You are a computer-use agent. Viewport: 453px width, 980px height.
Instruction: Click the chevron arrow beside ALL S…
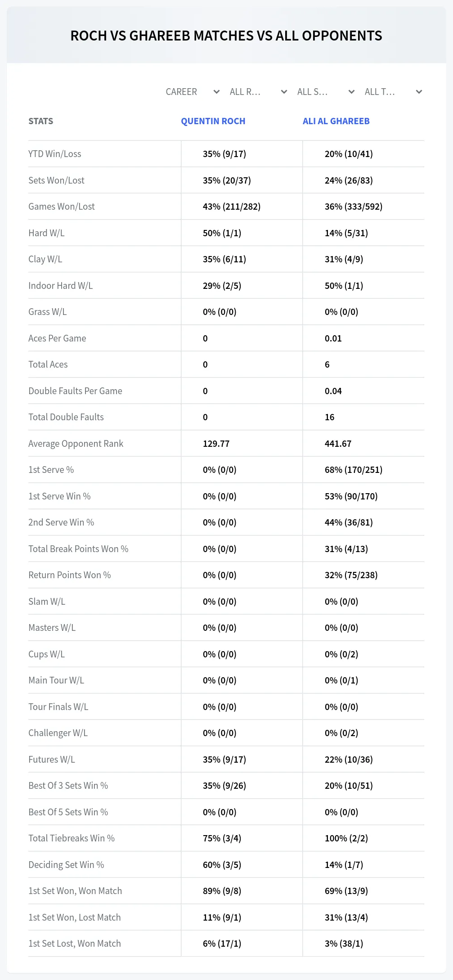[351, 92]
